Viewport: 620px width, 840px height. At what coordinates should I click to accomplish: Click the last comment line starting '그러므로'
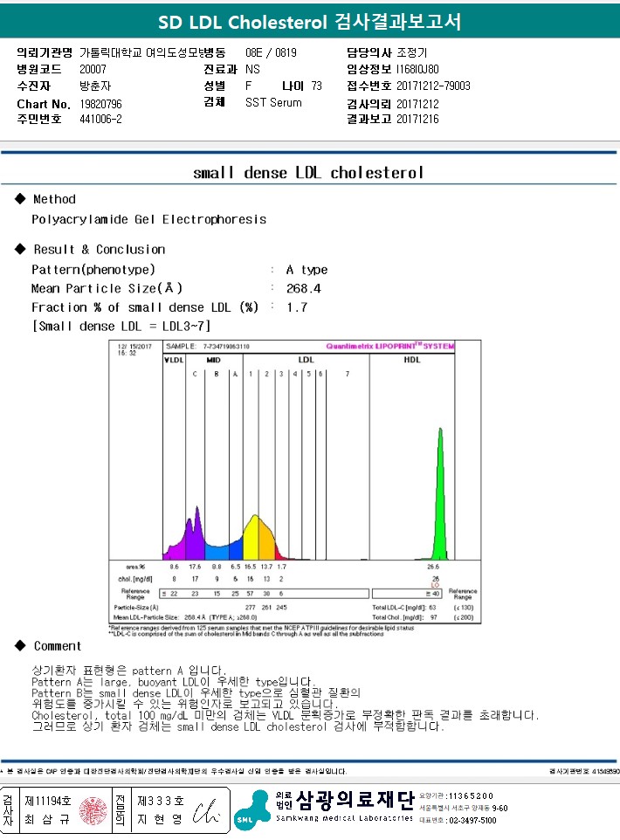click(238, 726)
